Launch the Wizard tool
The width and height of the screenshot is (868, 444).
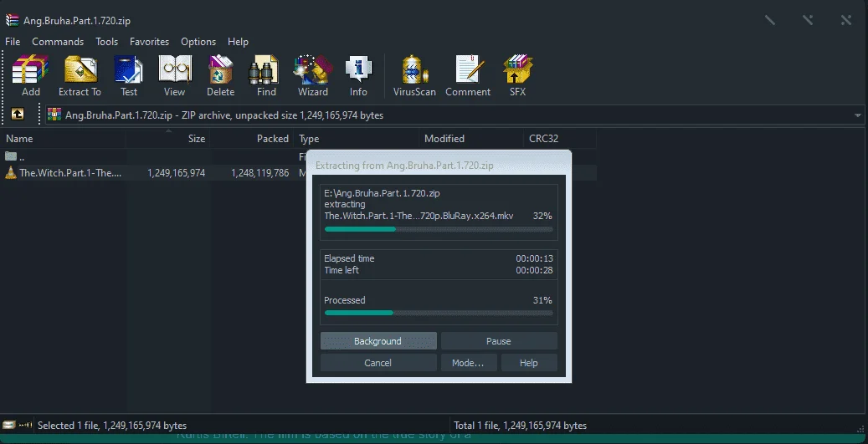(313, 76)
